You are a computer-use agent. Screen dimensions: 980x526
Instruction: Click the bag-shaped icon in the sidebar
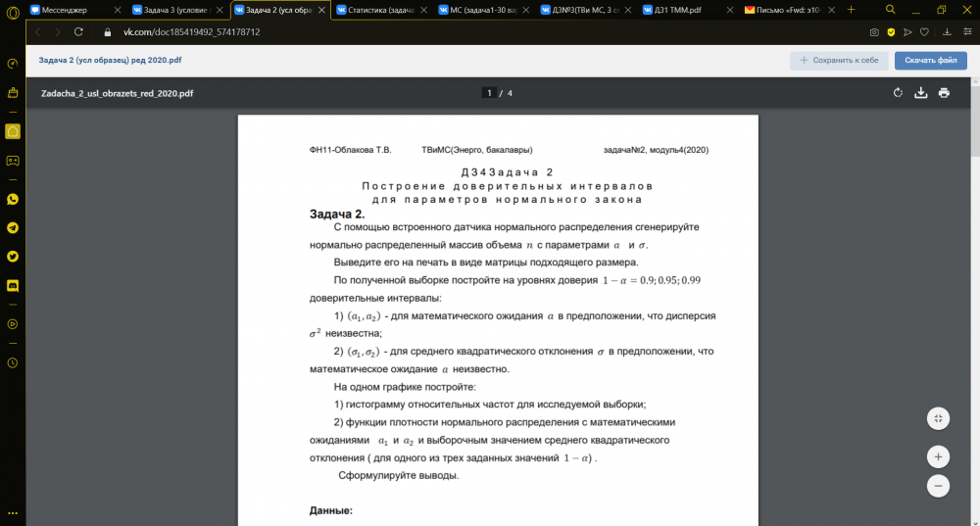13,92
